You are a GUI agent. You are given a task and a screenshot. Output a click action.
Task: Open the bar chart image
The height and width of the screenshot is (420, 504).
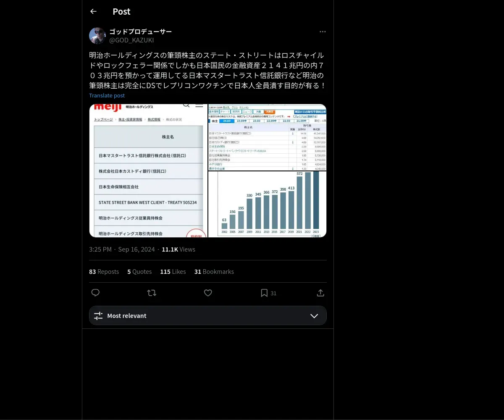[268, 205]
